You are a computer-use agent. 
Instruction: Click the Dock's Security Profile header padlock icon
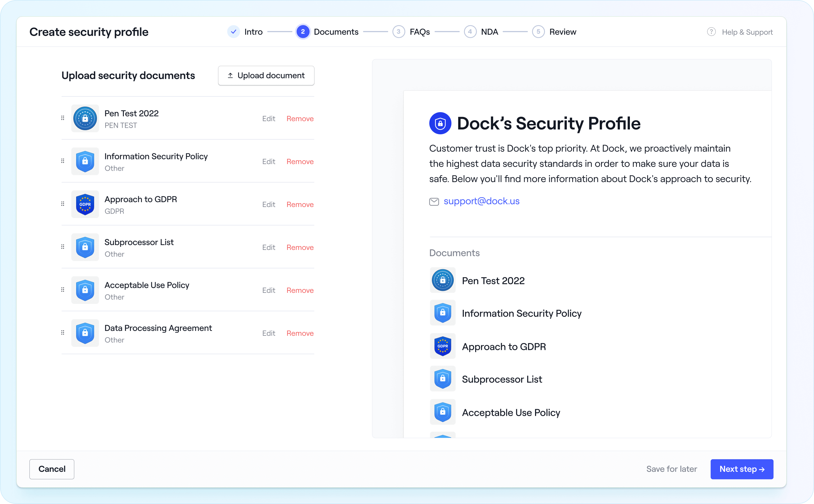coord(440,123)
